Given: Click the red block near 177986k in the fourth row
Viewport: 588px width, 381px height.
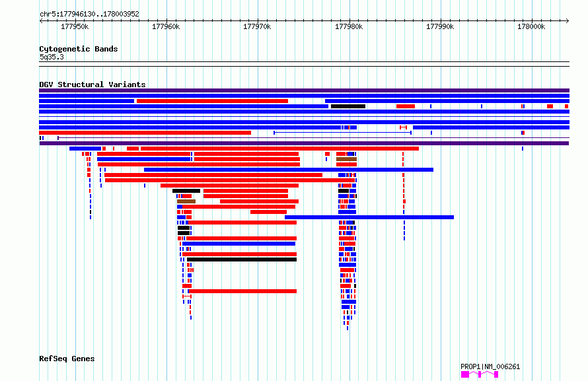Looking at the screenshot, I should pyautogui.click(x=406, y=106).
